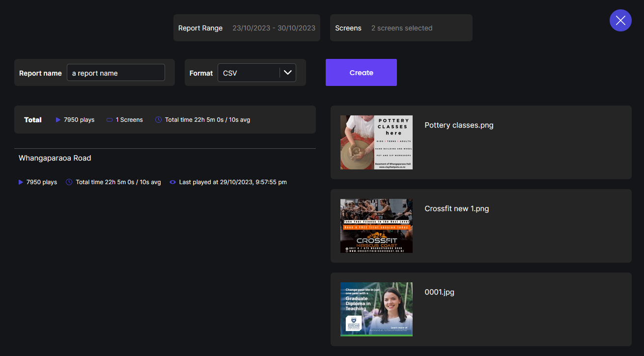The width and height of the screenshot is (644, 356).
Task: Open the Screens selection field
Action: point(401,28)
